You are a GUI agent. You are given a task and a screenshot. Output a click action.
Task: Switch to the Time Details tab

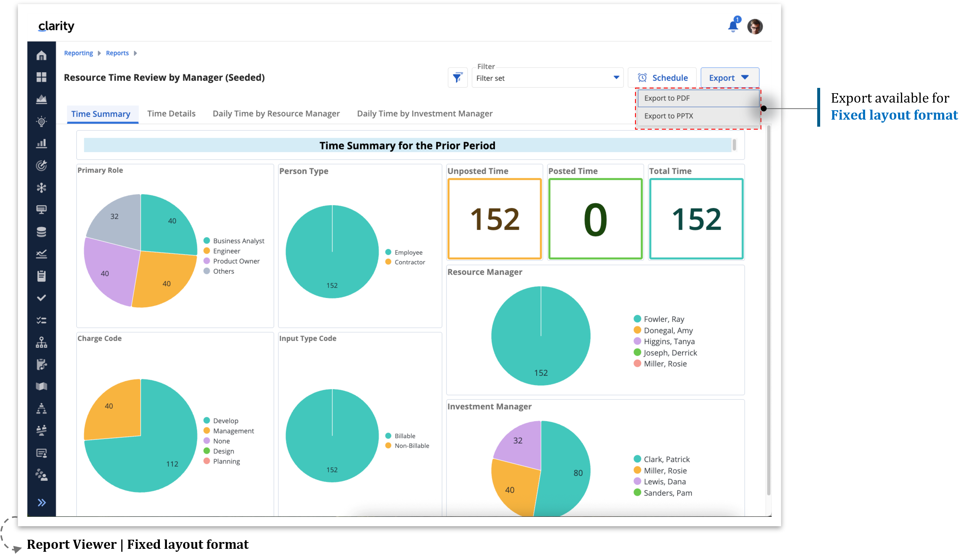[172, 113]
